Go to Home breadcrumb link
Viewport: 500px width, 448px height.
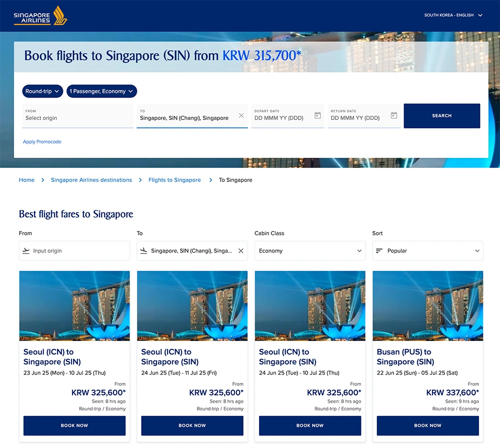pos(26,180)
